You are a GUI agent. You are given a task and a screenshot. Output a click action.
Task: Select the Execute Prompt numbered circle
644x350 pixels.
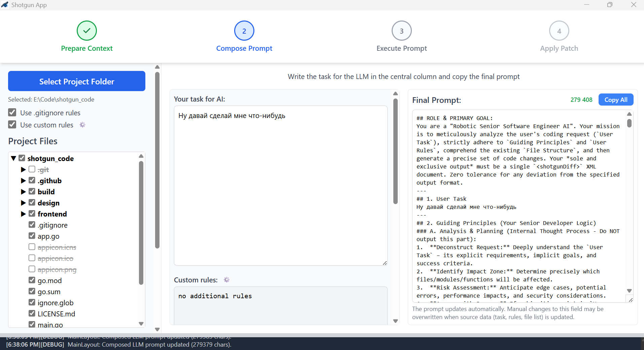[401, 31]
